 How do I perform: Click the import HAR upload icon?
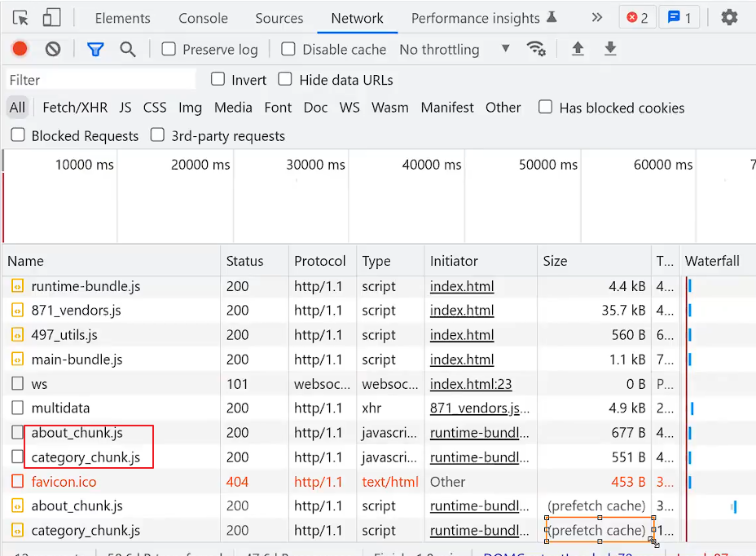tap(578, 49)
